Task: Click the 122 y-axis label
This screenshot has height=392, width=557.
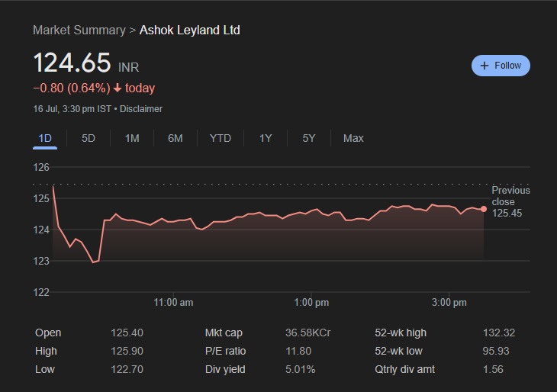Action: (x=41, y=292)
